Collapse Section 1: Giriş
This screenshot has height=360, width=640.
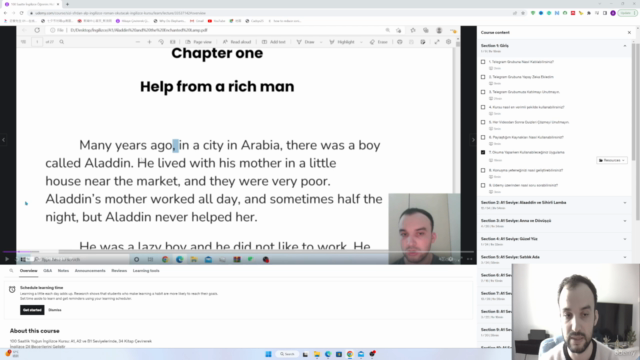point(625,46)
